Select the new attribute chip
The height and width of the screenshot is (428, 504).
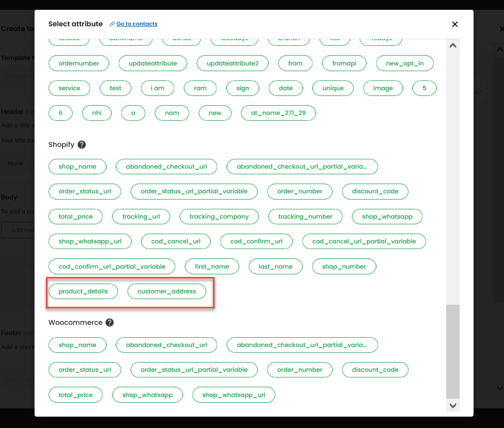[215, 113]
